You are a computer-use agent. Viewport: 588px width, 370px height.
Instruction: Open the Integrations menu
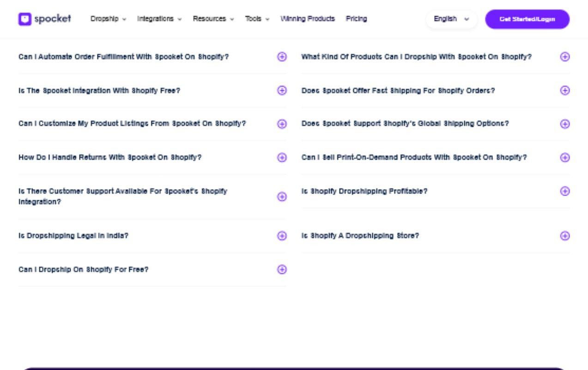[x=159, y=19]
